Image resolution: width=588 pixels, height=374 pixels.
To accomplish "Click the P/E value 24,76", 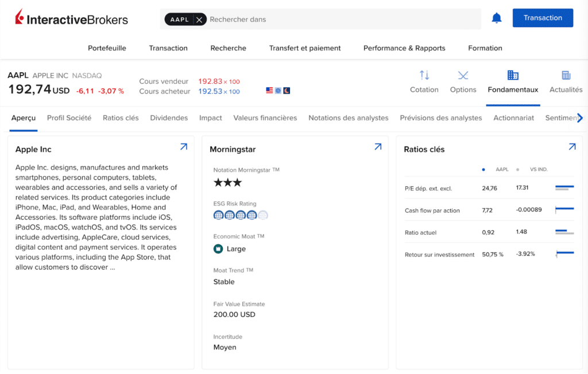I will (489, 188).
